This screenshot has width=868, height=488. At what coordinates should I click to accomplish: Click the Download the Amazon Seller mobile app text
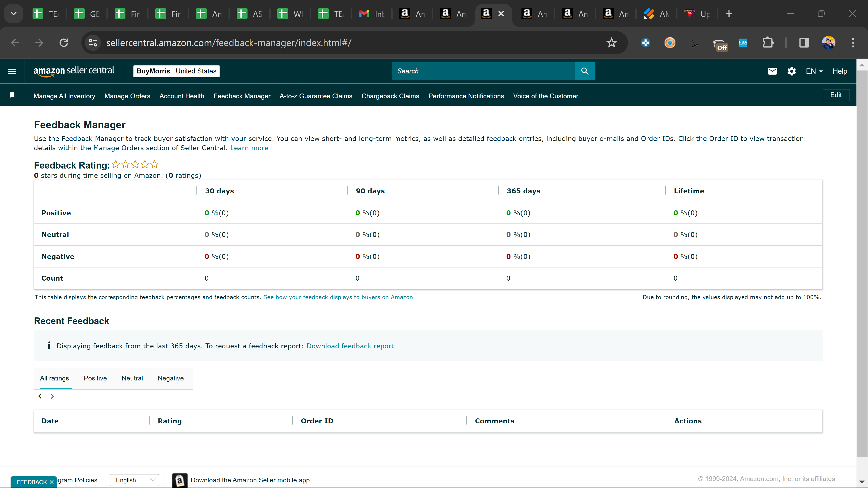coord(250,480)
